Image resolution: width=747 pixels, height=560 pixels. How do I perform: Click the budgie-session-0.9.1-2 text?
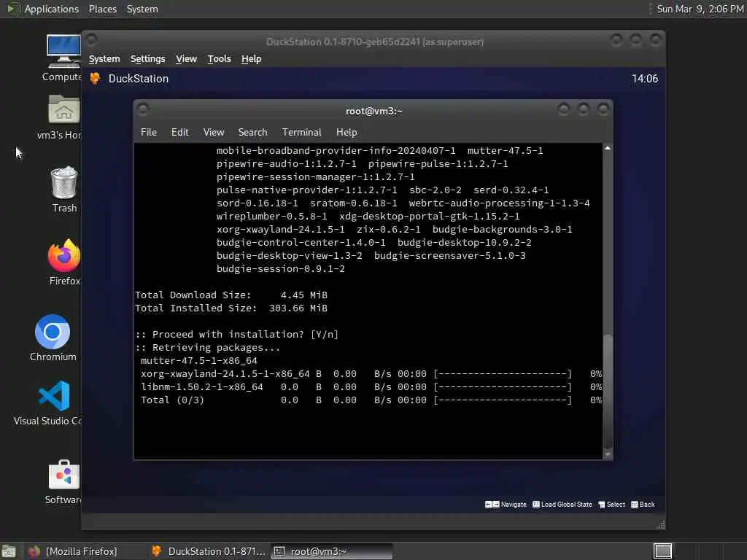281,268
